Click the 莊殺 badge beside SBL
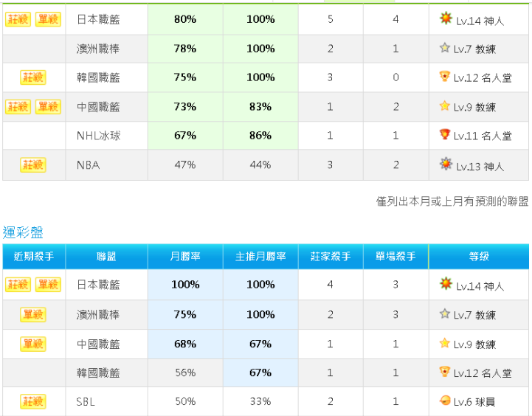The width and height of the screenshot is (532, 416). click(x=33, y=402)
